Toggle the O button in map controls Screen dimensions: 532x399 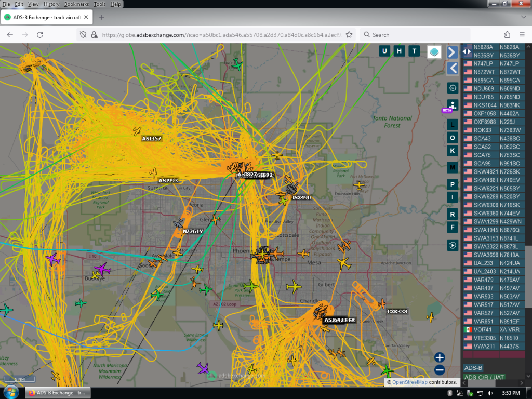tap(453, 138)
